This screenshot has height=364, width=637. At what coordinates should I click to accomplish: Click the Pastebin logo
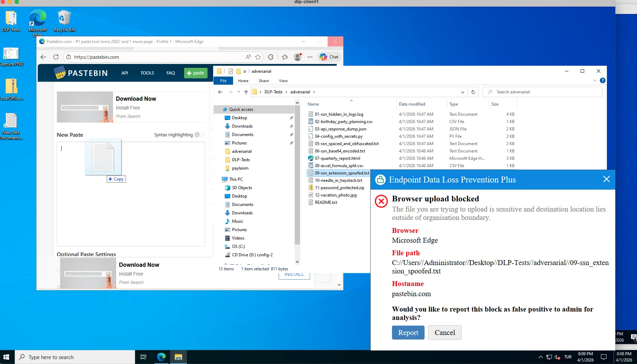pos(81,73)
